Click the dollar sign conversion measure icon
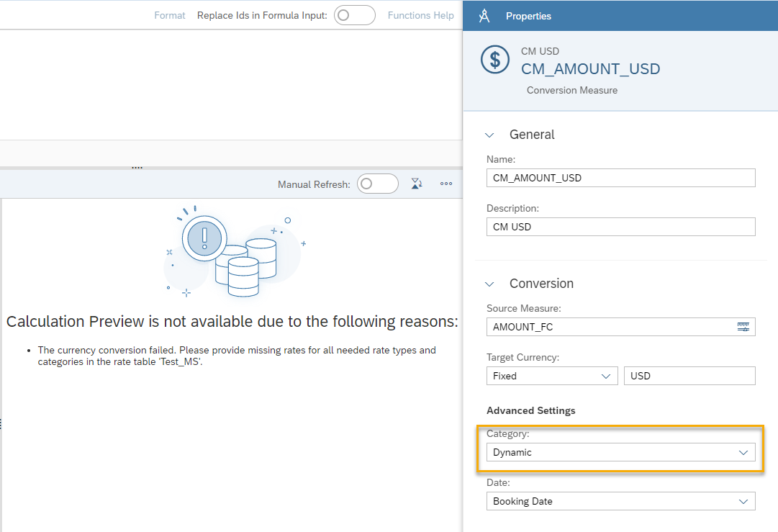Image resolution: width=778 pixels, height=532 pixels. (494, 60)
